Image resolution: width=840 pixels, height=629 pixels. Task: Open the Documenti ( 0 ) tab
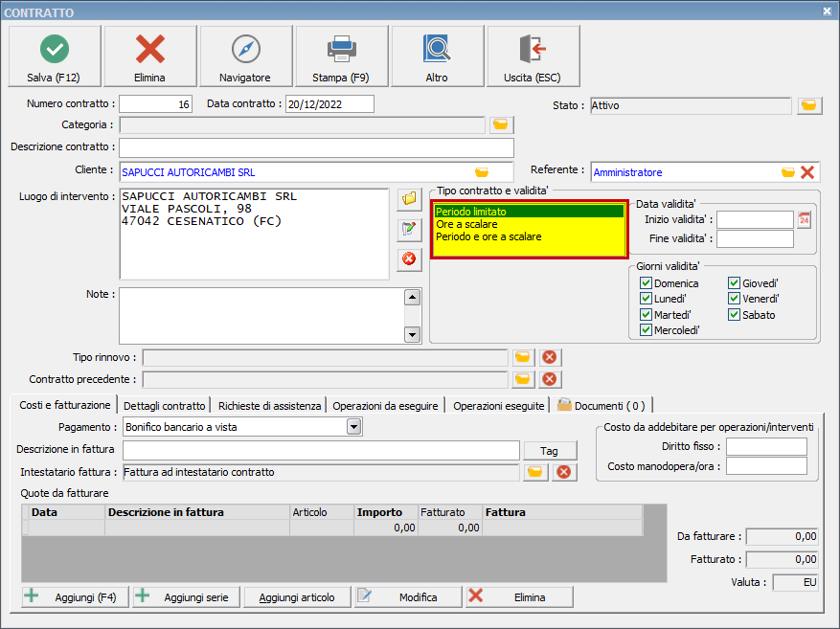pyautogui.click(x=602, y=406)
